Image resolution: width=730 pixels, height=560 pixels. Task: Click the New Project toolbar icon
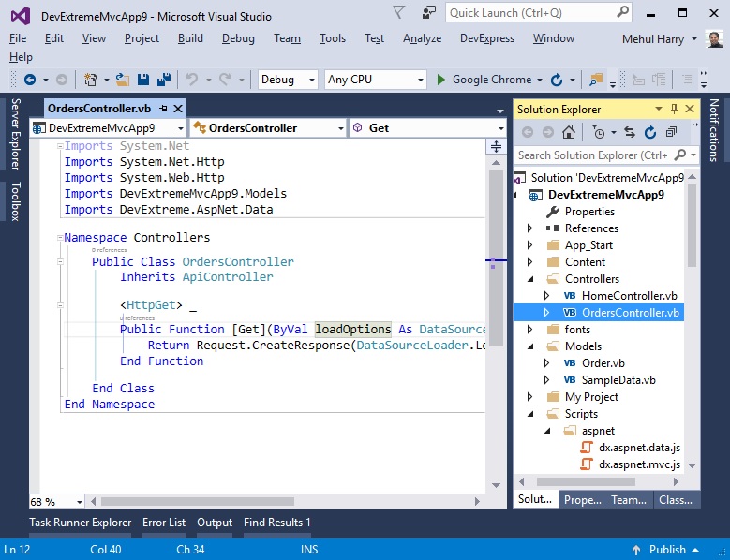coord(90,80)
